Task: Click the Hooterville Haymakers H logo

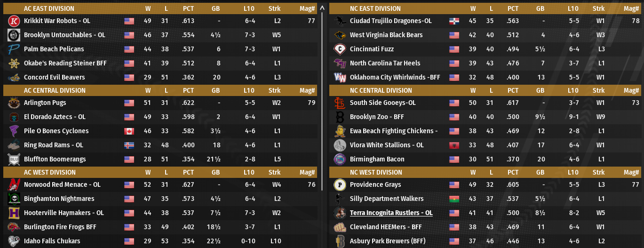Action: coord(14,213)
